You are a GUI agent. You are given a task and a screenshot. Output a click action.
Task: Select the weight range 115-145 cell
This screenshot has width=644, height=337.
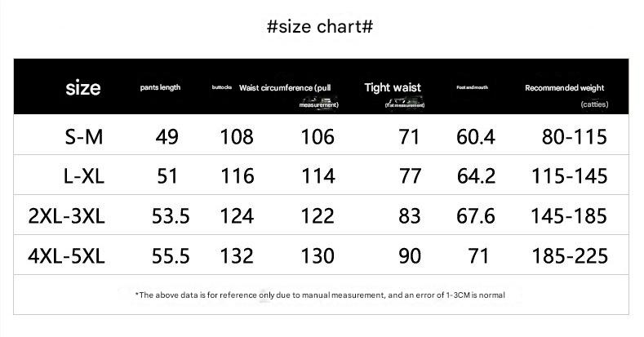click(x=569, y=176)
